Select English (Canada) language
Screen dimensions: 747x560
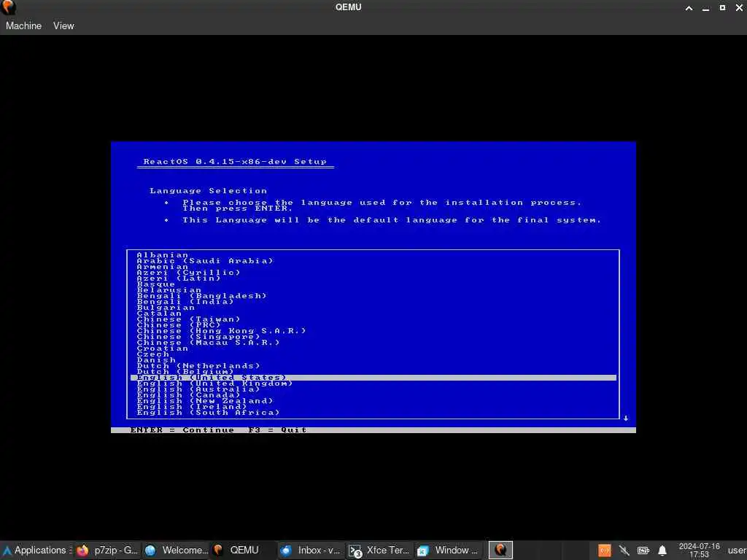tap(188, 395)
